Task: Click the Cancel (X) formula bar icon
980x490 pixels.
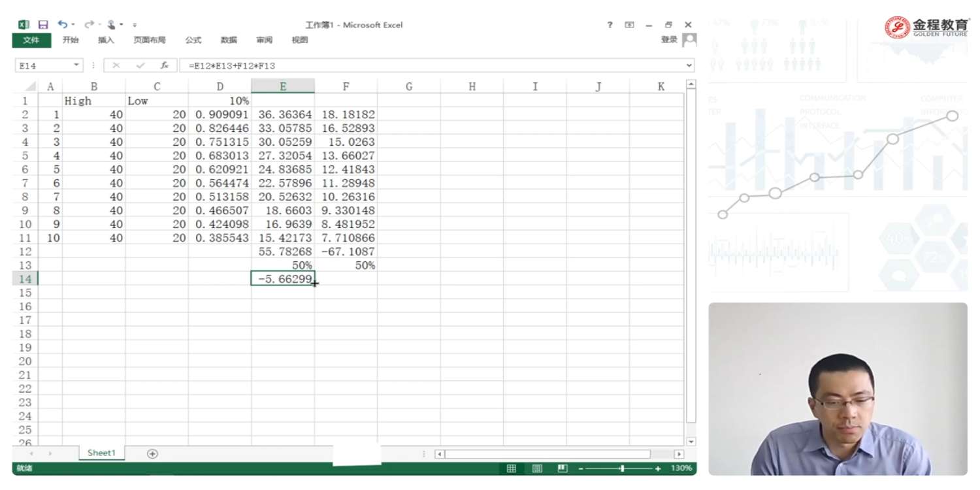Action: (x=116, y=65)
